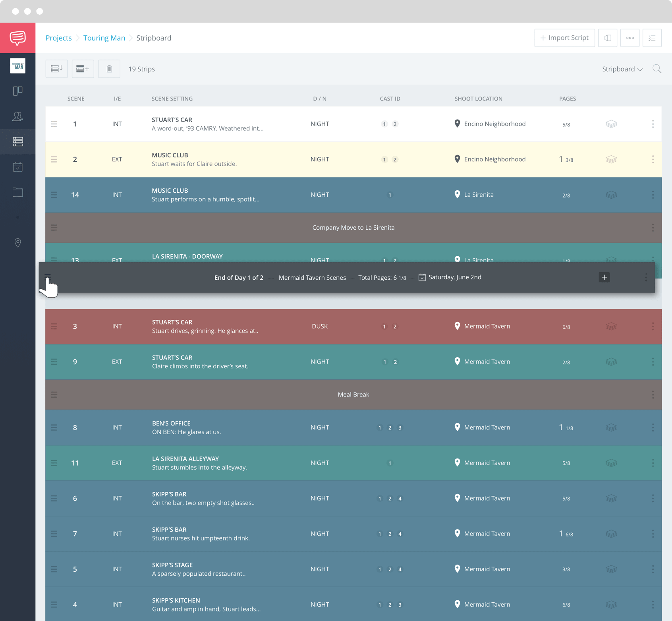
Task: Click the Import Script button
Action: [x=564, y=38]
